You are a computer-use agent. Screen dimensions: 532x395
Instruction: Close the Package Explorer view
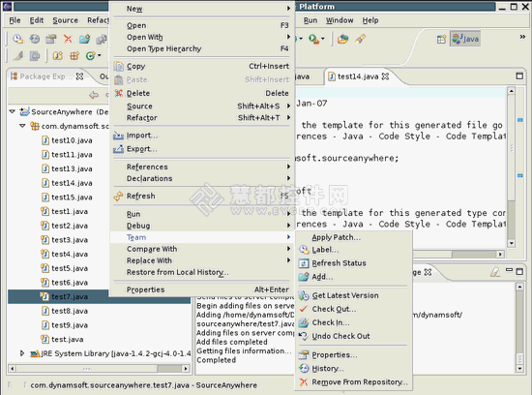coord(79,76)
